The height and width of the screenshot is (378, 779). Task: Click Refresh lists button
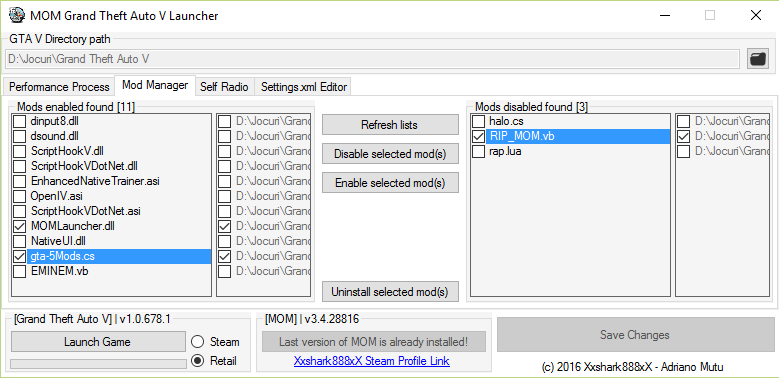point(390,125)
